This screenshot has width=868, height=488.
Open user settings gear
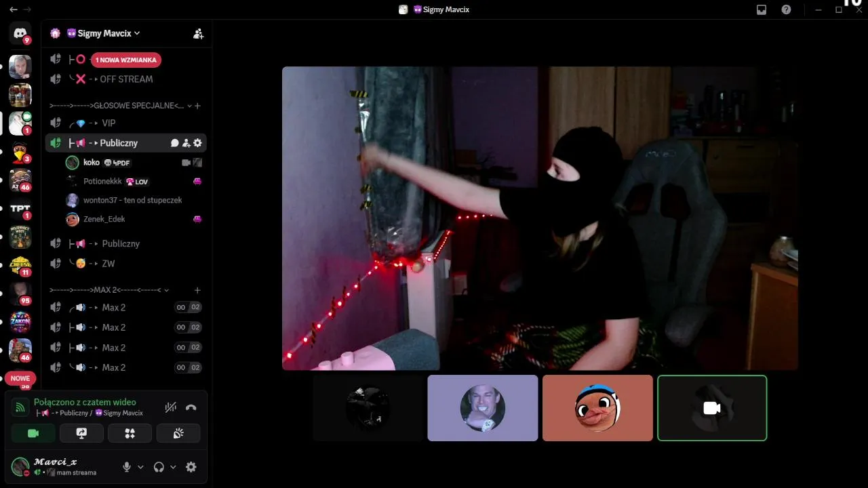click(x=191, y=467)
